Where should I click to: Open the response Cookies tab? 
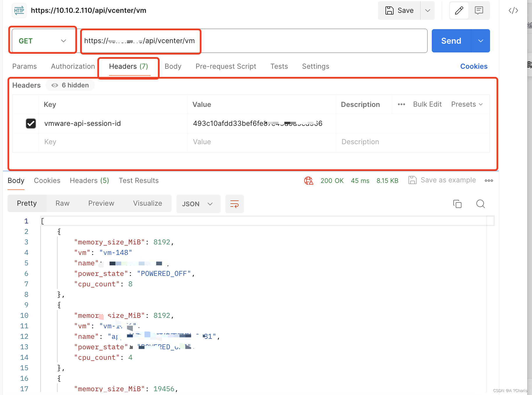tap(47, 181)
